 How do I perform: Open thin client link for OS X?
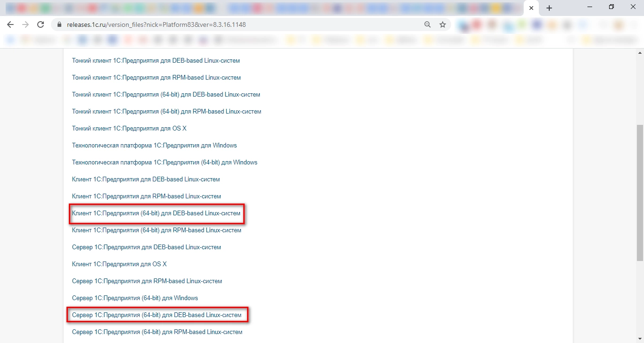pyautogui.click(x=129, y=129)
